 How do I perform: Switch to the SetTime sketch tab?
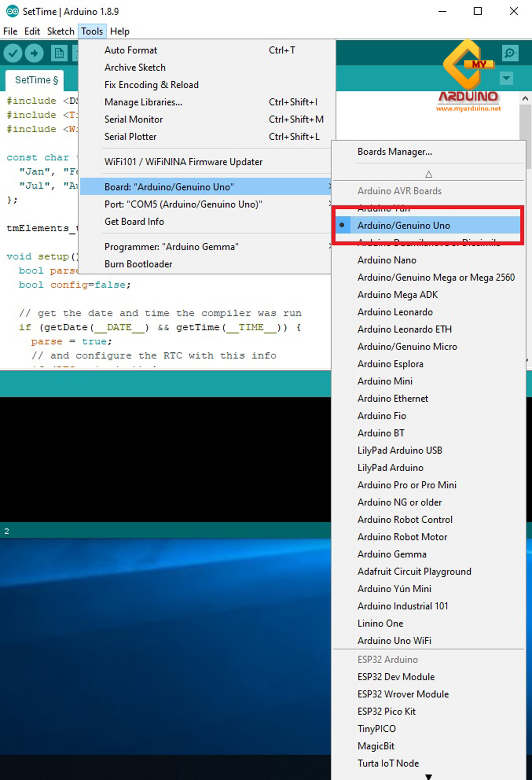pyautogui.click(x=35, y=80)
